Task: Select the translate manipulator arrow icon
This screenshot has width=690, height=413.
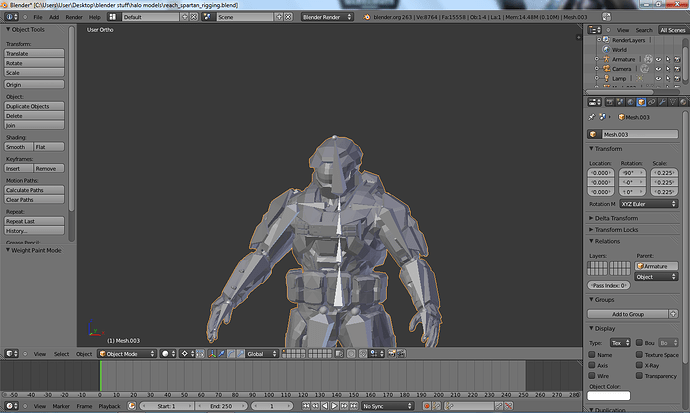Action: click(221, 354)
